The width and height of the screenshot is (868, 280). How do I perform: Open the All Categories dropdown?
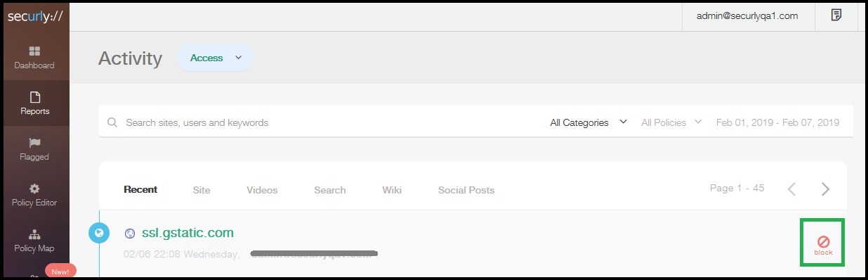pyautogui.click(x=588, y=122)
